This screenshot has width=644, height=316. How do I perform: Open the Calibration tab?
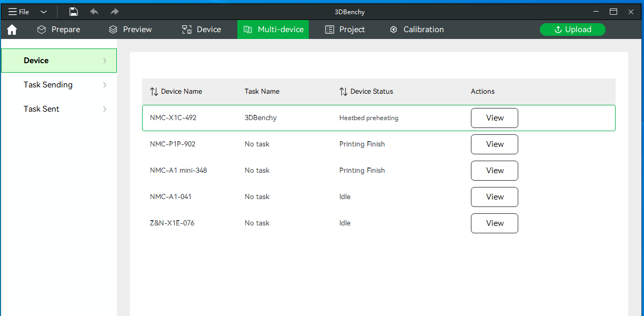(417, 29)
